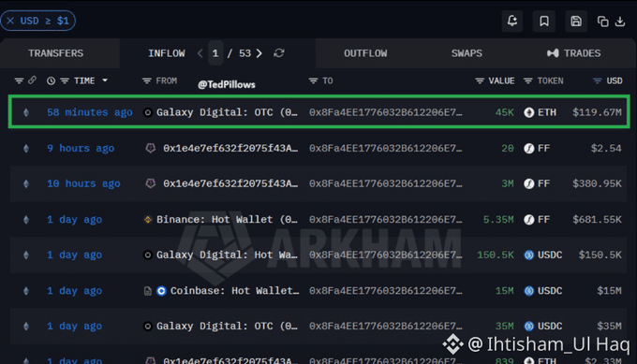This screenshot has height=364, width=637.
Task: Select the INFLOW tab
Action: click(167, 53)
